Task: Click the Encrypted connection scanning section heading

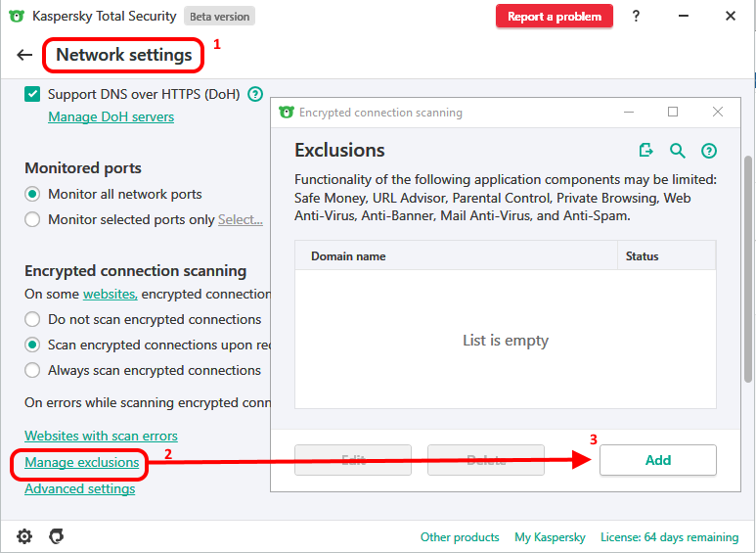Action: point(136,271)
